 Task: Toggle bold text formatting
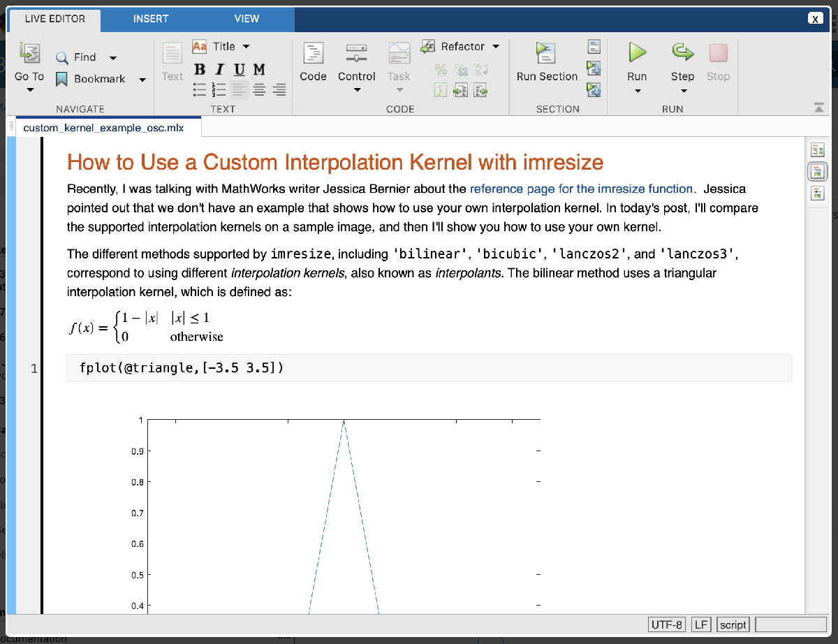tap(200, 69)
